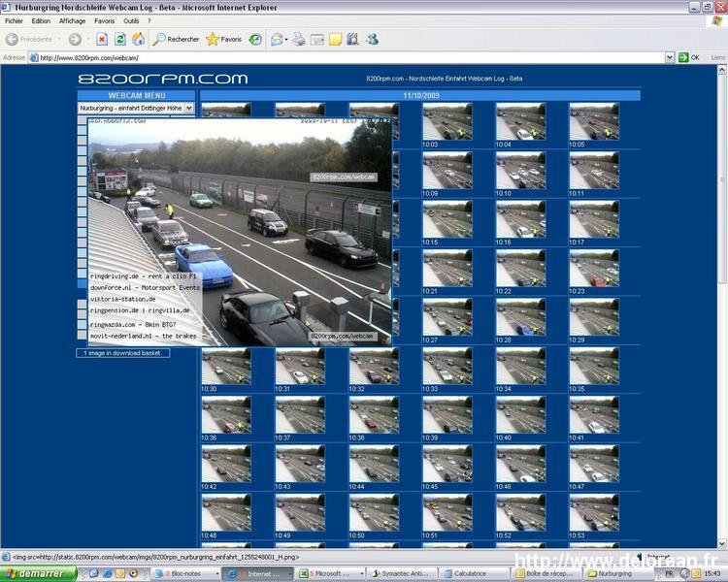Open the Nurburgring folder taskbar item
The width and height of the screenshot is (728, 582).
coord(616,574)
